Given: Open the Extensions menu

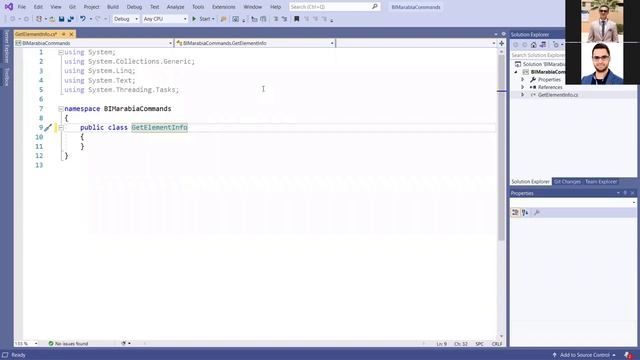Looking at the screenshot, I should tap(224, 7).
